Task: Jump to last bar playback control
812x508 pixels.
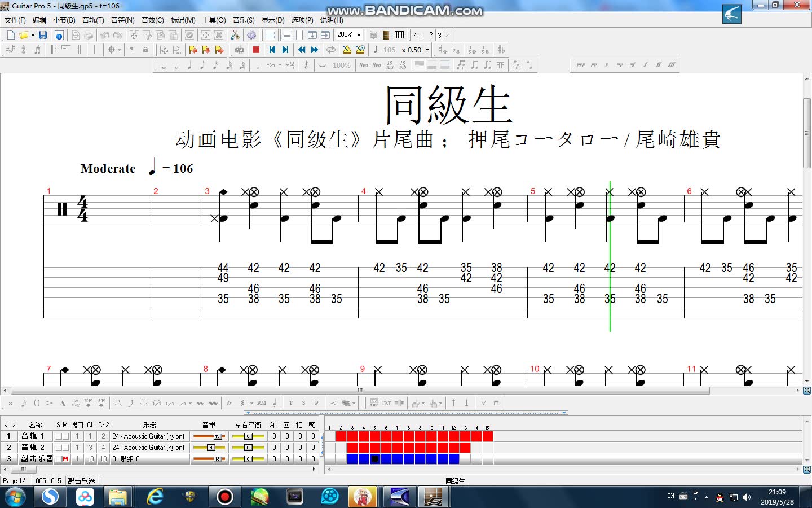Action: (x=285, y=50)
